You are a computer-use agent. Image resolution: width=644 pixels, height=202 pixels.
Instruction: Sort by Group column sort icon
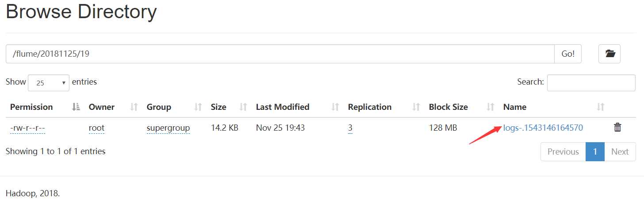pos(198,107)
